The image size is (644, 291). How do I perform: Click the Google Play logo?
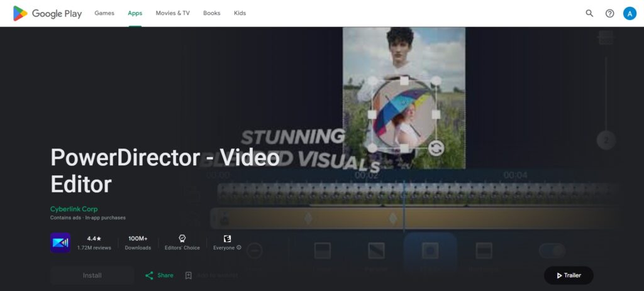click(x=47, y=14)
